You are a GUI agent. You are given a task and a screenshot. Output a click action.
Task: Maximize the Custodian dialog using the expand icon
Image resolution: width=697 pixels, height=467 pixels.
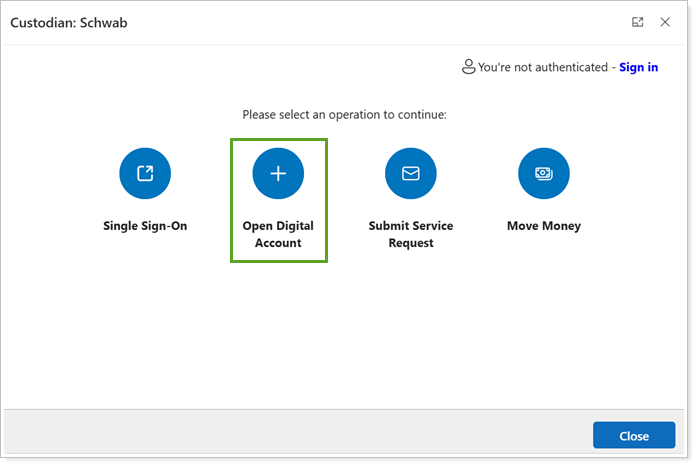[638, 22]
